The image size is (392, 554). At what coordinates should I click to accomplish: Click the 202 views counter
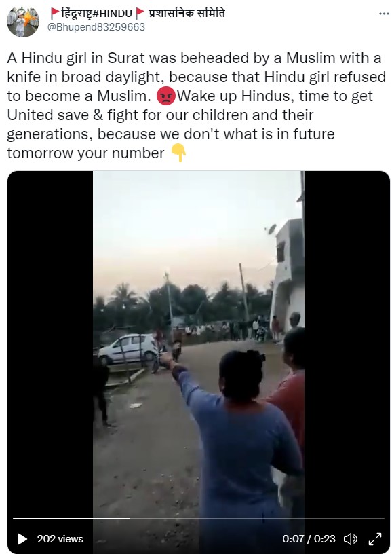click(x=60, y=539)
